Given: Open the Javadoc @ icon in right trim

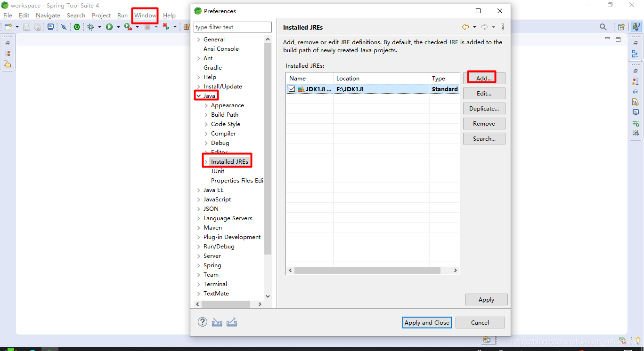Looking at the screenshot, I should pyautogui.click(x=636, y=91).
